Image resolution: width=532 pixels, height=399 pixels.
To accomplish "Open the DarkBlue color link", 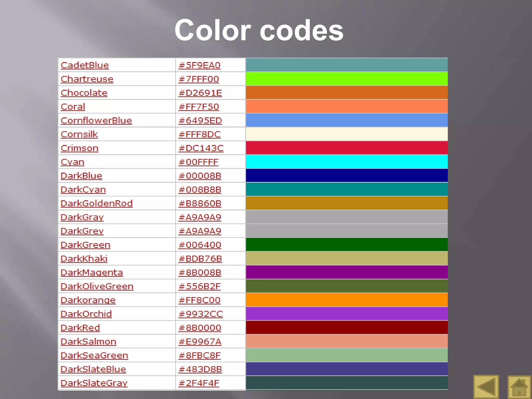I will [x=81, y=176].
